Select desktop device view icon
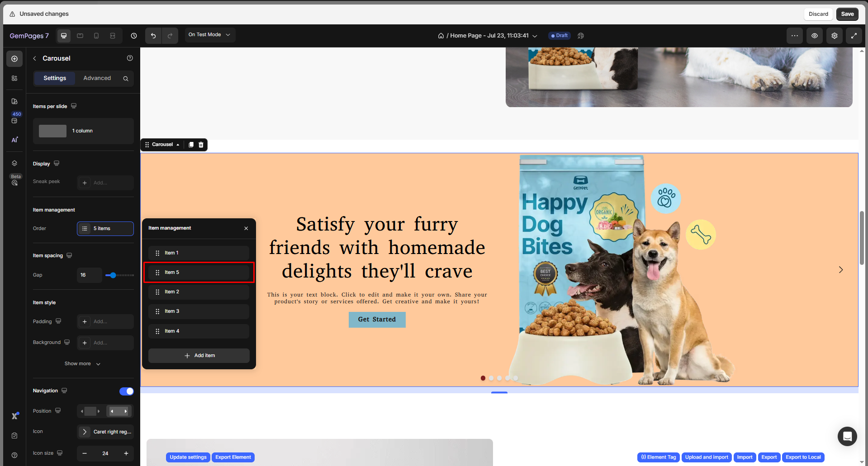Image resolution: width=868 pixels, height=466 pixels. [64, 36]
